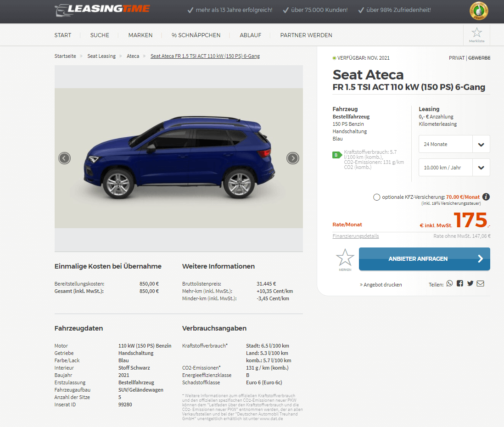The image size is (504, 427).
Task: Click the blue Seat Ateca car image
Action: [x=179, y=157]
